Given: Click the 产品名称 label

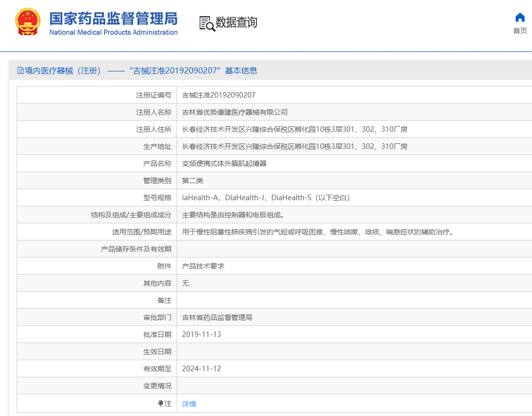Looking at the screenshot, I should pos(157,163).
